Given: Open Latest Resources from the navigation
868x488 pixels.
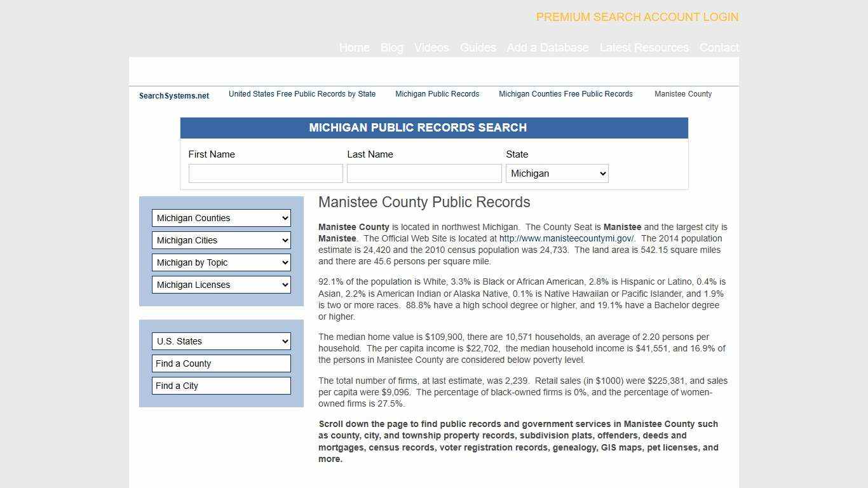Looking at the screenshot, I should [x=644, y=48].
